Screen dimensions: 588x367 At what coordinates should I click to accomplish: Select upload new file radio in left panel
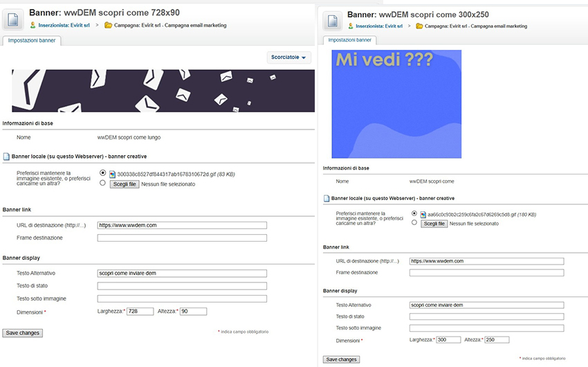point(103,183)
